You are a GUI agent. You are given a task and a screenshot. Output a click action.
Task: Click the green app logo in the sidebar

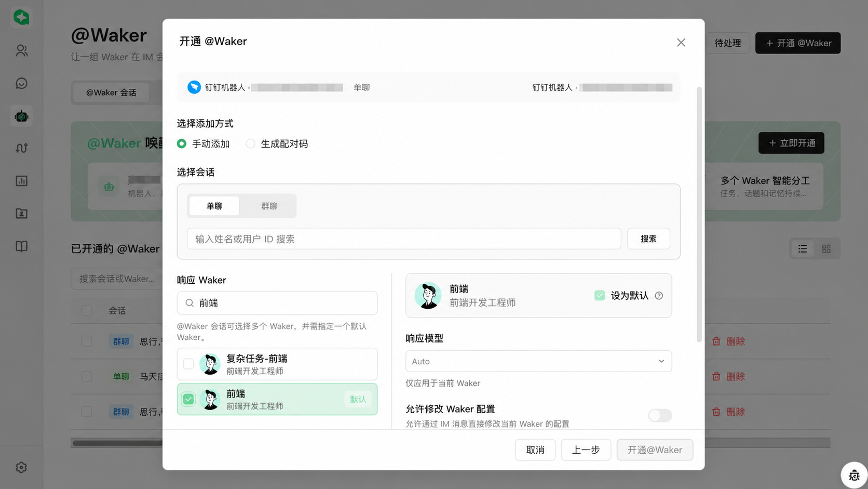(21, 17)
